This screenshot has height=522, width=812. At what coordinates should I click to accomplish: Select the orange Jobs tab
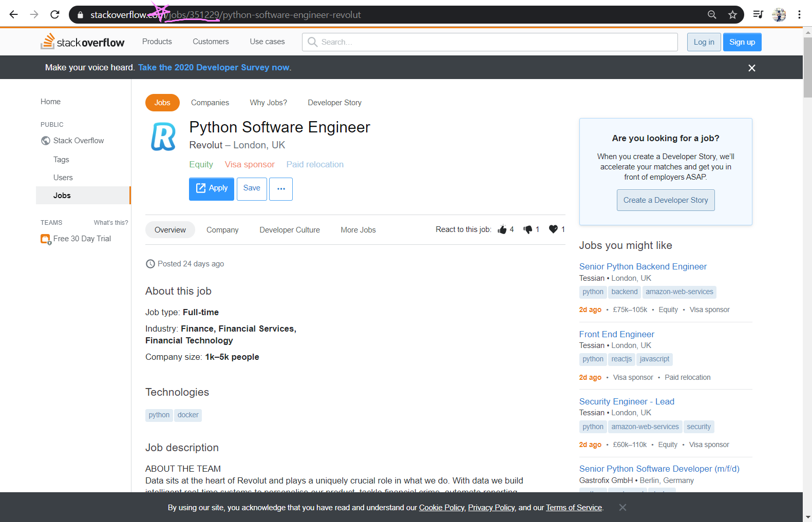tap(162, 103)
